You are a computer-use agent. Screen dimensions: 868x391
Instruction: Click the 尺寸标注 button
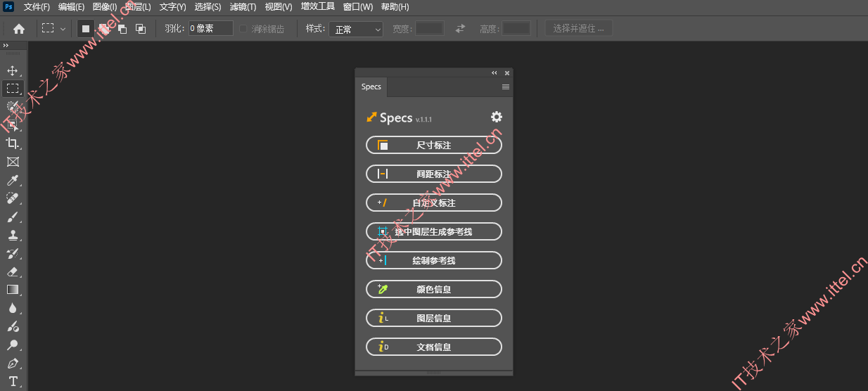tap(434, 146)
